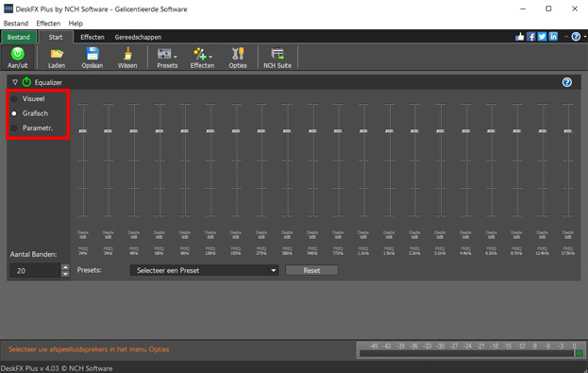Image resolution: width=588 pixels, height=373 pixels.
Task: Open the Presets toolbar icon
Action: (164, 54)
